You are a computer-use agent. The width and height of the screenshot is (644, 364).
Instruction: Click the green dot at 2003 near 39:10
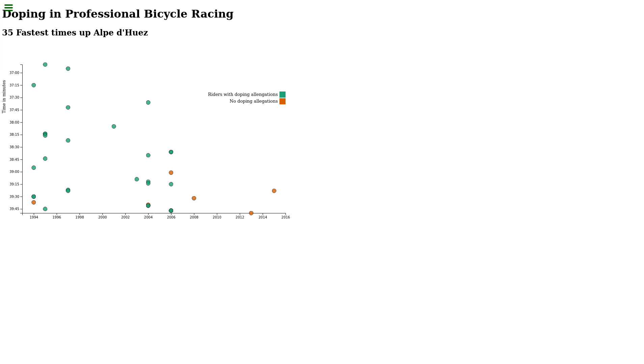click(137, 179)
